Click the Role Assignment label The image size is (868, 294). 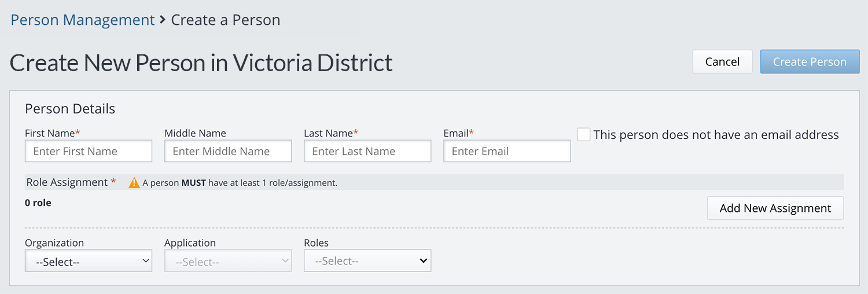point(67,182)
